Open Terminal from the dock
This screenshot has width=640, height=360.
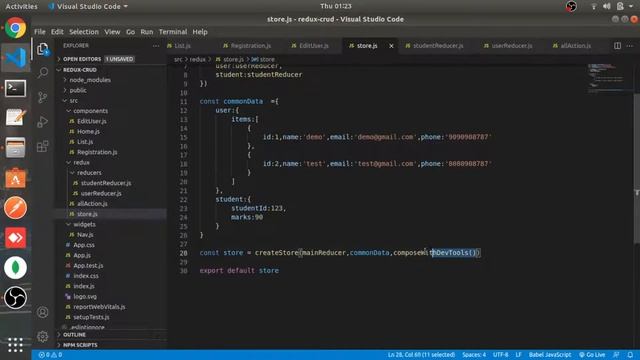[x=16, y=88]
